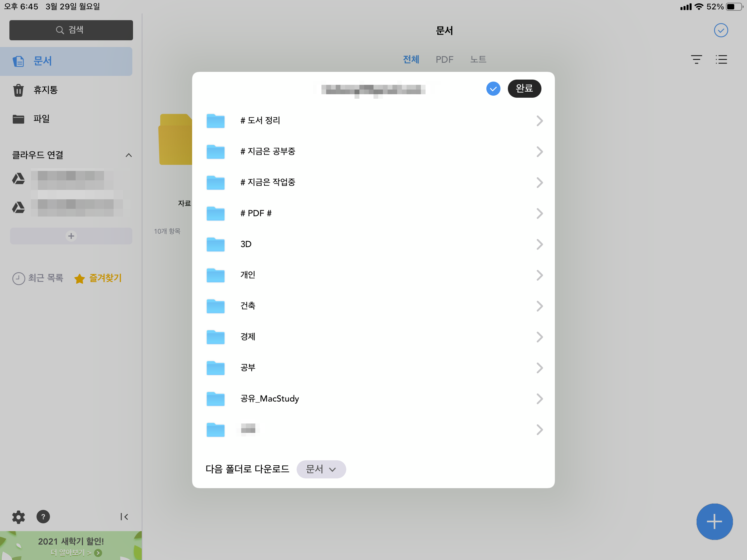Switch to the 노트 tab

point(478,59)
